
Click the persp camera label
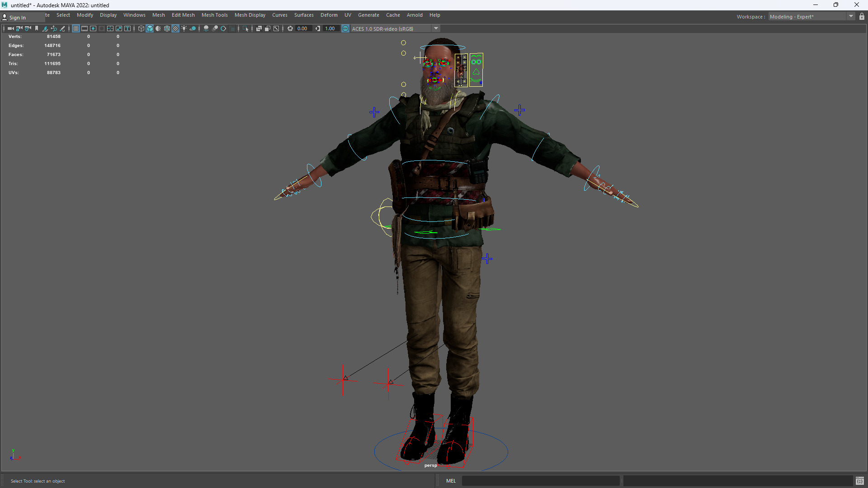coord(431,465)
